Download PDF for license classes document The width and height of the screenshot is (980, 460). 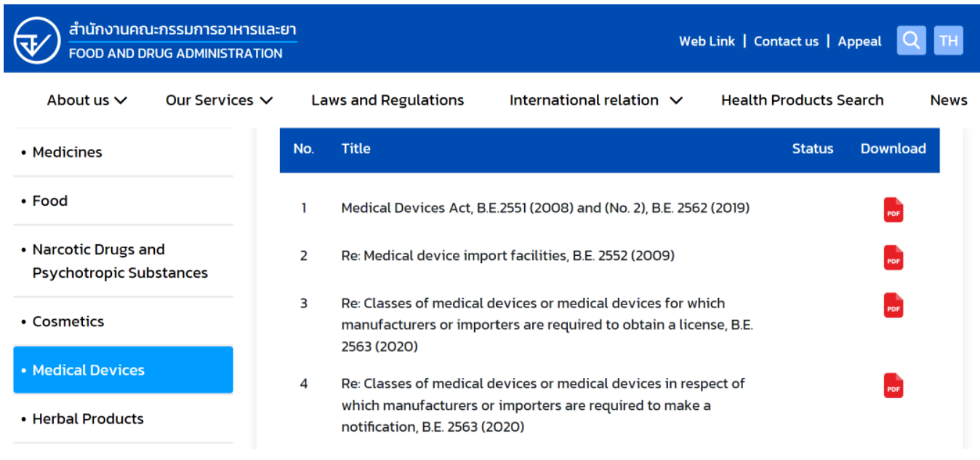[893, 306]
